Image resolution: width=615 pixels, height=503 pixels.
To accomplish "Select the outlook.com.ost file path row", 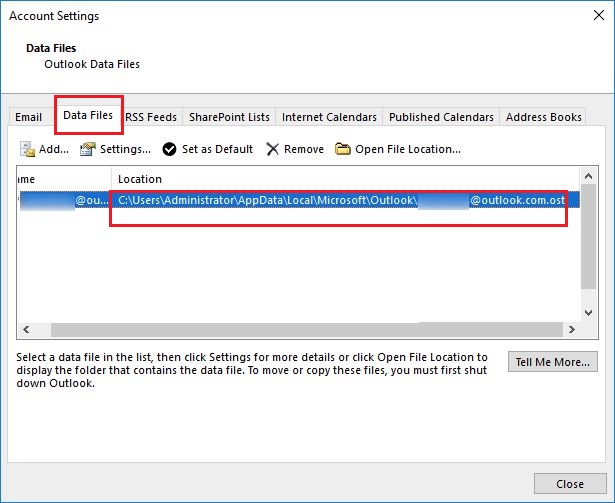I will click(341, 200).
